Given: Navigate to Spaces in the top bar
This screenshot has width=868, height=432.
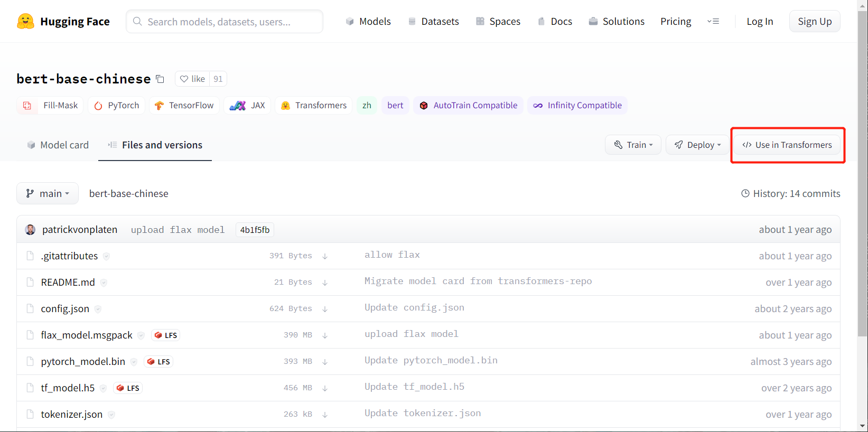Looking at the screenshot, I should coord(498,21).
